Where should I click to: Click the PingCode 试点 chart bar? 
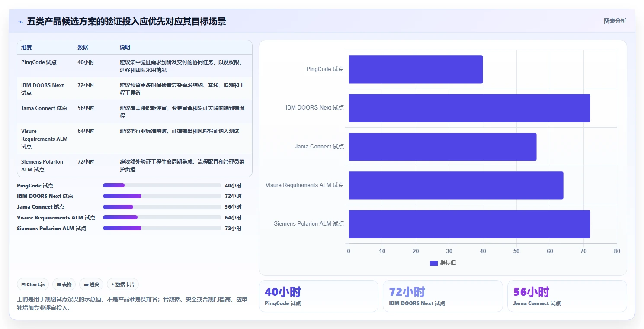click(416, 69)
